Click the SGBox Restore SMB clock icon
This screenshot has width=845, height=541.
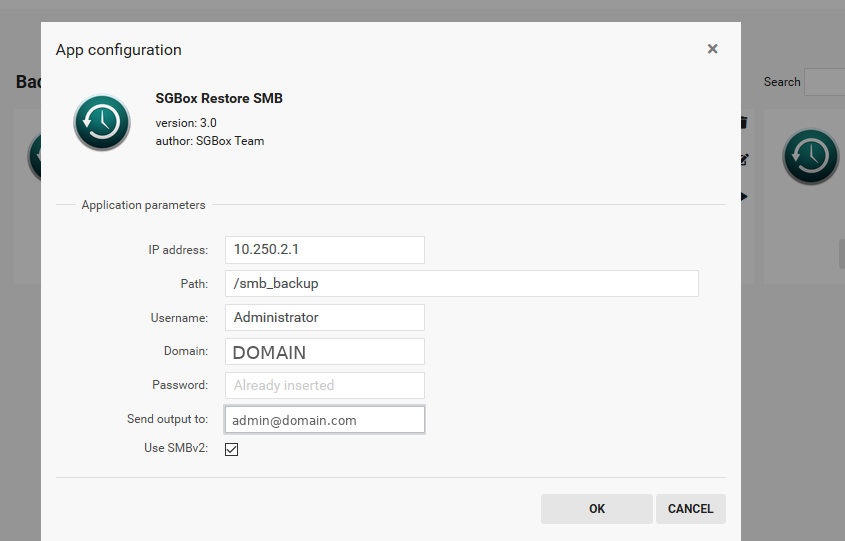102,122
